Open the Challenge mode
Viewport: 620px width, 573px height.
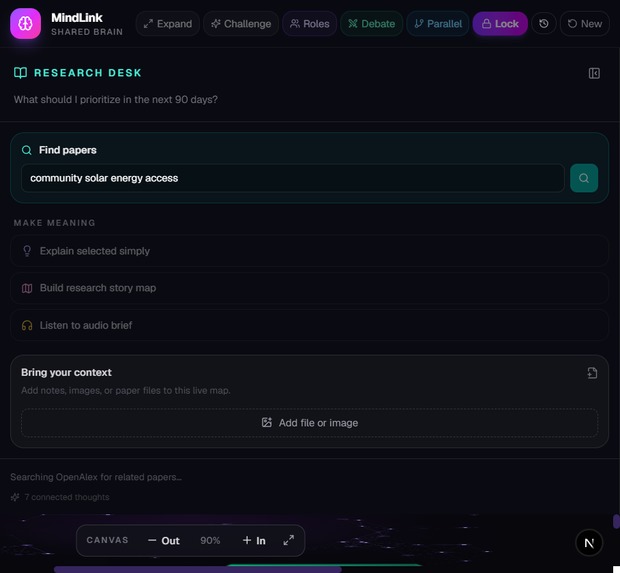(241, 24)
